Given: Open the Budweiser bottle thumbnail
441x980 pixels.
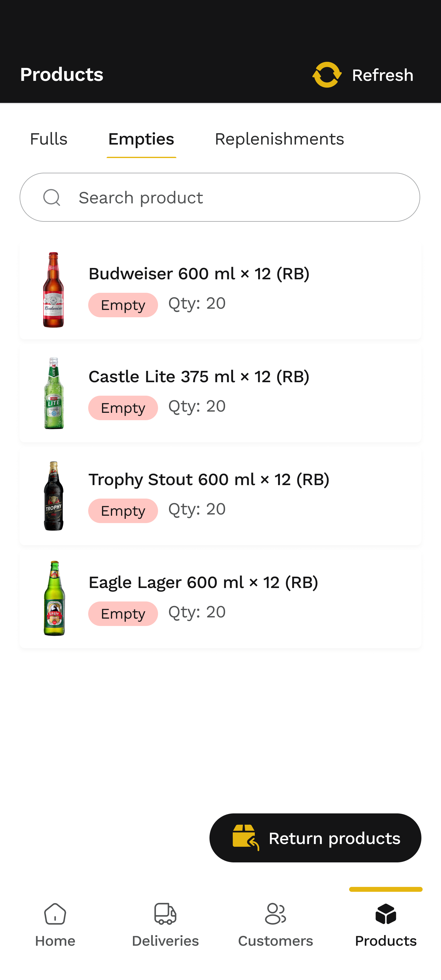Looking at the screenshot, I should point(54,290).
